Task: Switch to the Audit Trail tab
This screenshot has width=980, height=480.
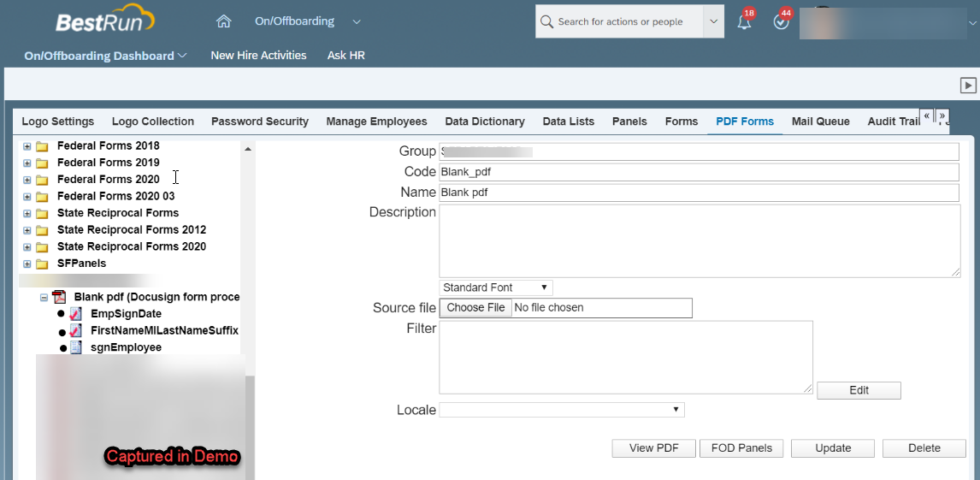Action: [x=894, y=121]
